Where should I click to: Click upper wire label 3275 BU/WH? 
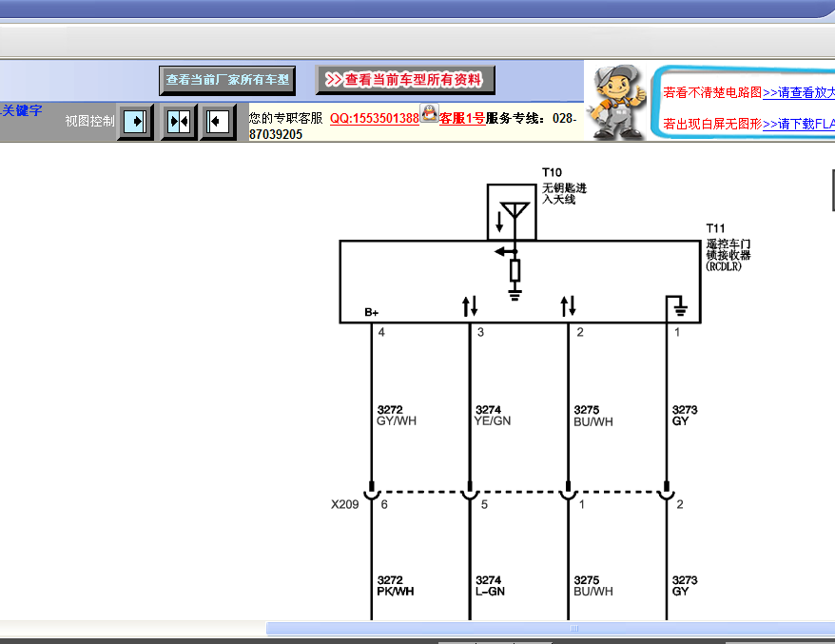coord(593,416)
